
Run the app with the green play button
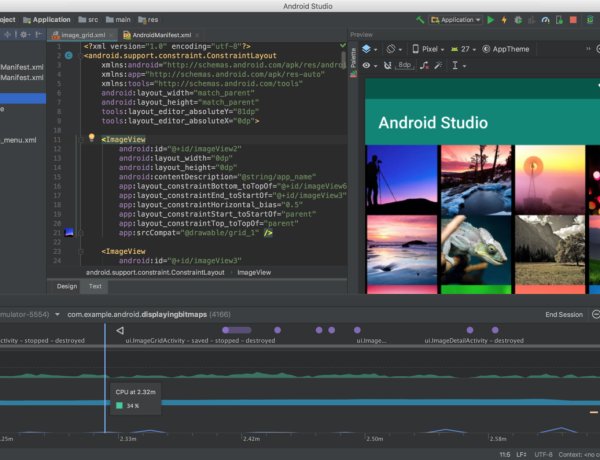(490, 20)
